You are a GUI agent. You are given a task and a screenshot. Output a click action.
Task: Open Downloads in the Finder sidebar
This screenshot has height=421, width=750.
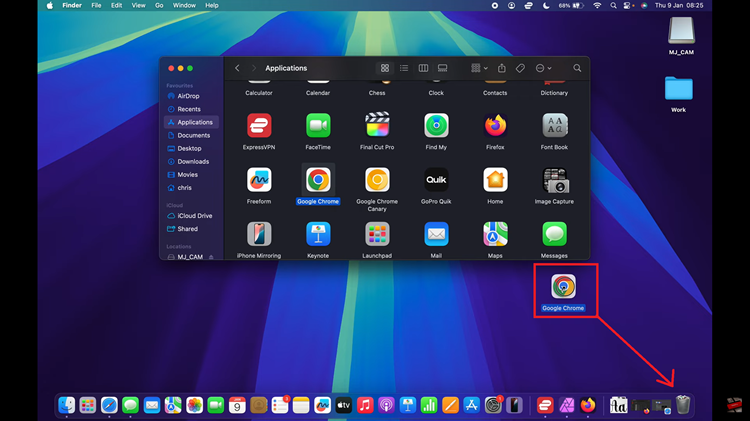191,162
